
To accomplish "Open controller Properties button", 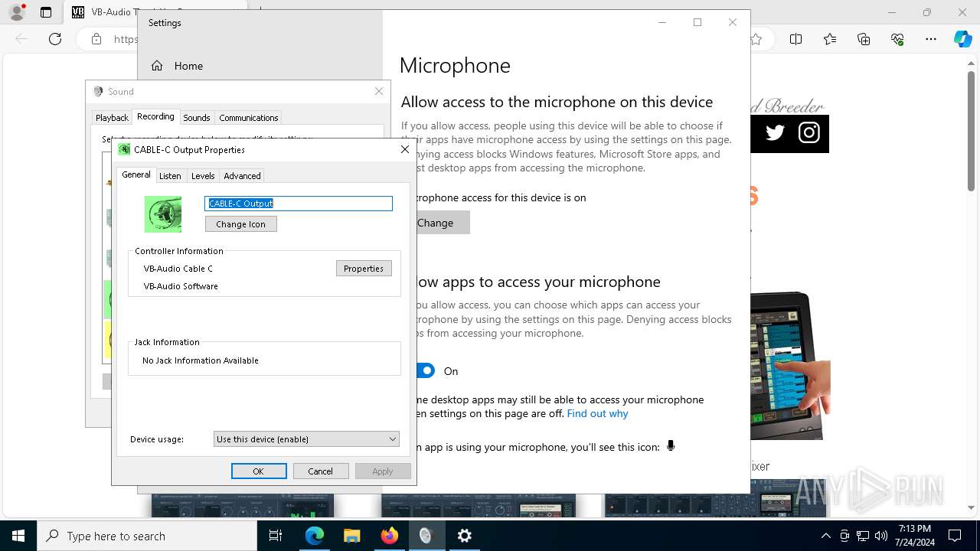I will (x=364, y=269).
